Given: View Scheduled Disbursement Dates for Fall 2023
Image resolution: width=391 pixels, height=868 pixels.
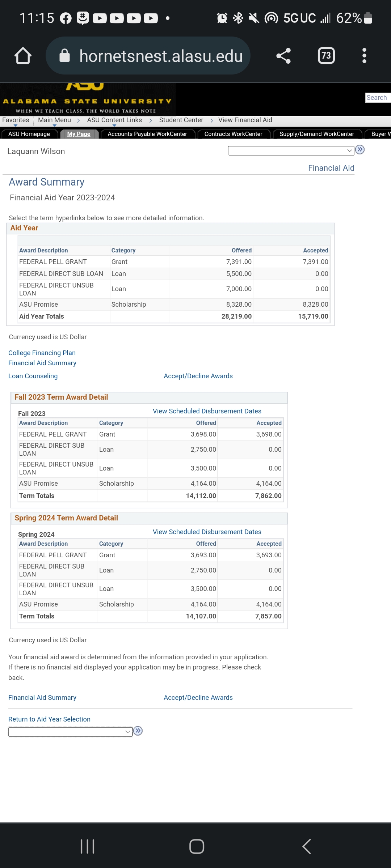Looking at the screenshot, I should (x=207, y=411).
